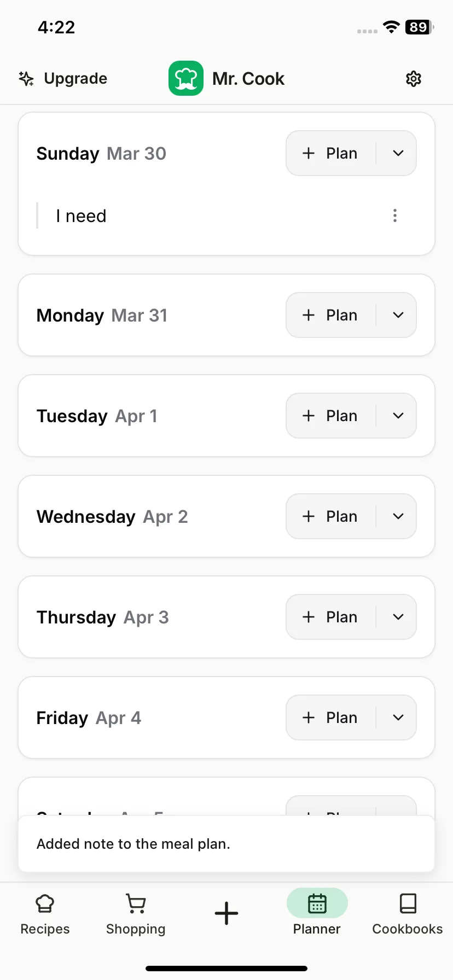
Task: Tap the Mr. Cook chef hat logo
Action: tap(186, 78)
